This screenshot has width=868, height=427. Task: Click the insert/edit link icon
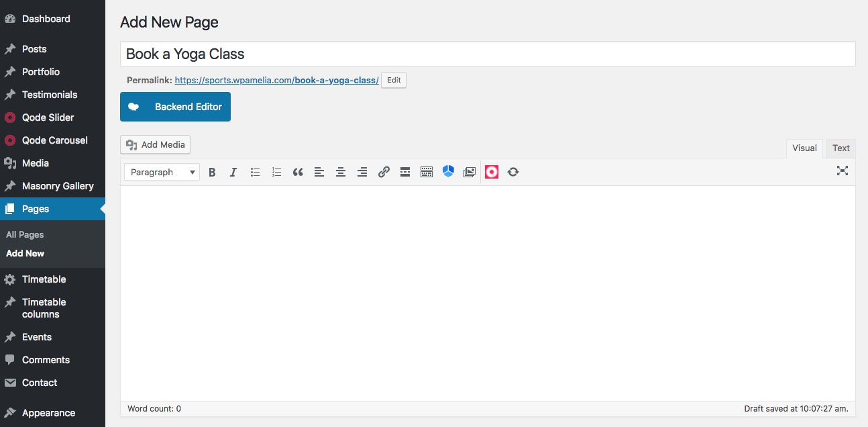coord(384,172)
